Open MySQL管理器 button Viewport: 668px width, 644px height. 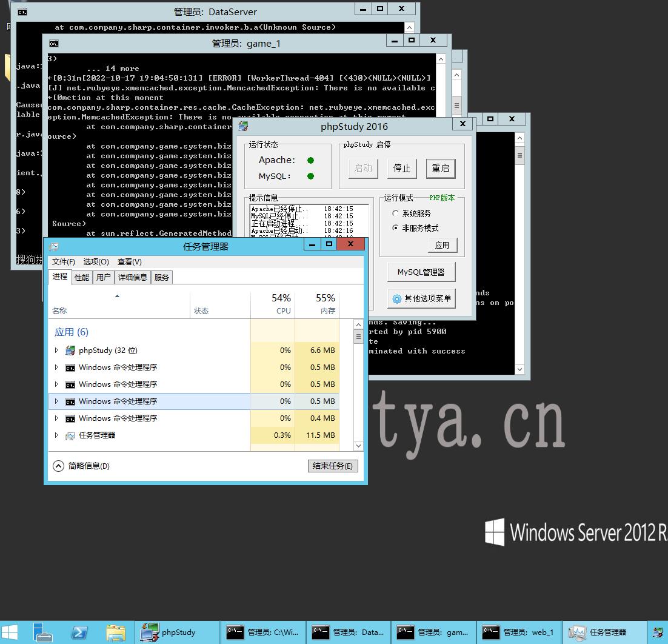(x=421, y=272)
